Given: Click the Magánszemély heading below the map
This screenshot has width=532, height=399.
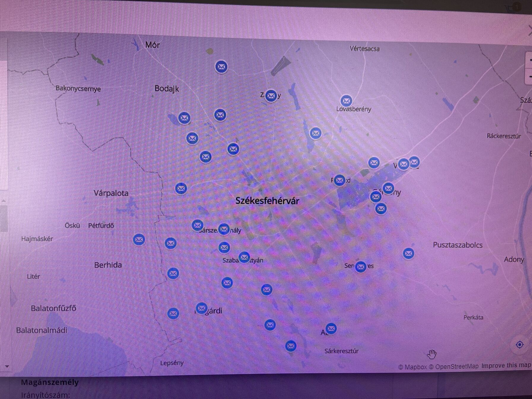Looking at the screenshot, I should [50, 382].
